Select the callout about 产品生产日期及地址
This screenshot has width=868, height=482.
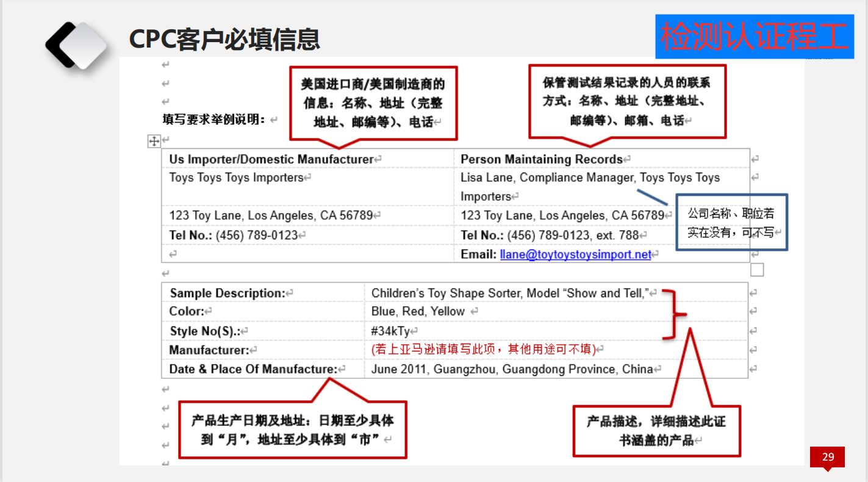click(x=293, y=428)
